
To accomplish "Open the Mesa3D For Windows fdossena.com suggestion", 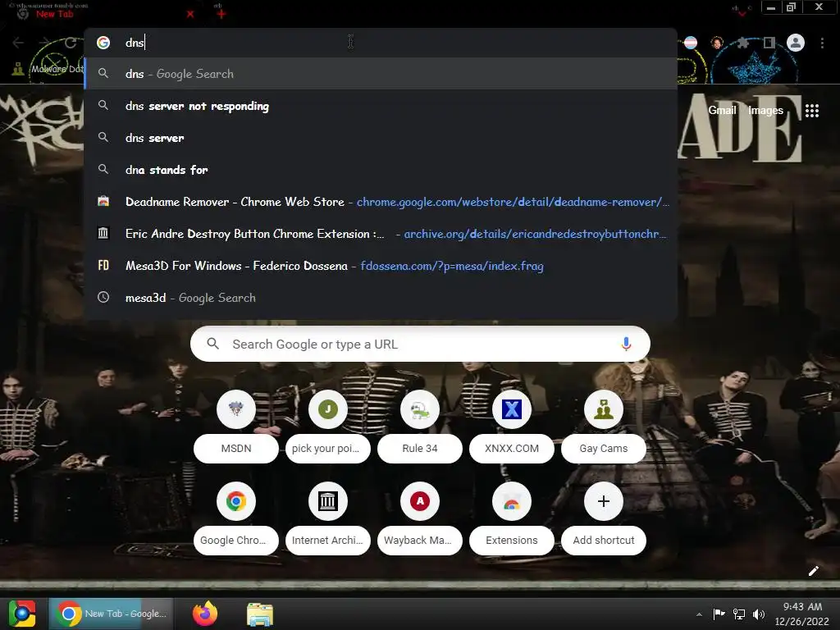I will coord(381,266).
